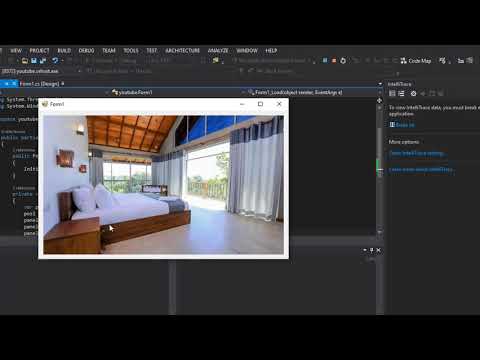Pin the bottom tool window
This screenshot has height=360, width=480.
point(372,250)
